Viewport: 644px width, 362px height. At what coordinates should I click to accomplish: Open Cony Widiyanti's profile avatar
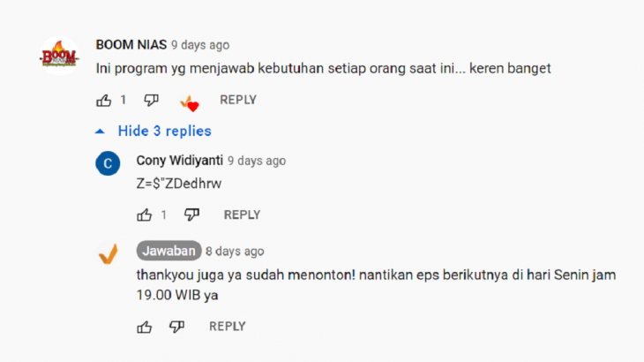coord(108,163)
